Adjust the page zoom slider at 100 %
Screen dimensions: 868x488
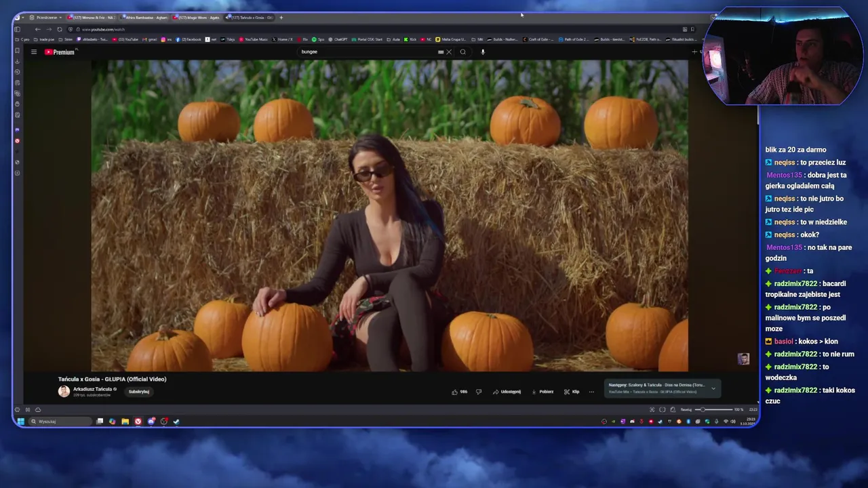[713, 409]
